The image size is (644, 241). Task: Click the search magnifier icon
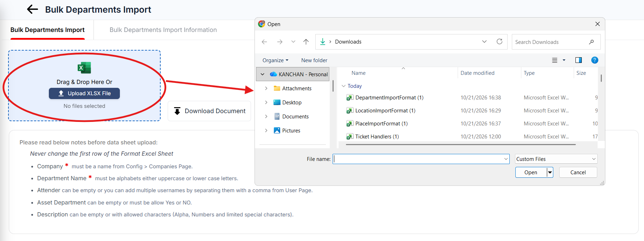click(591, 42)
